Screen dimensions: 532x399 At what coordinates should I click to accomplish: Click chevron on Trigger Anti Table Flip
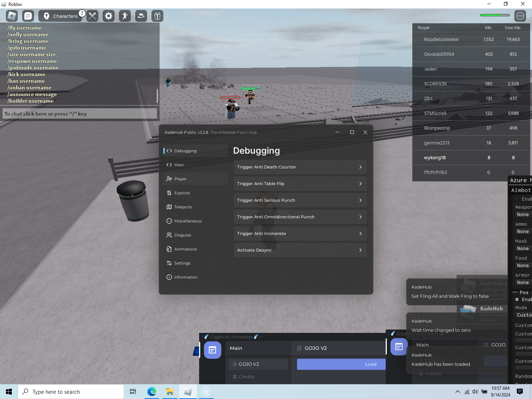361,184
